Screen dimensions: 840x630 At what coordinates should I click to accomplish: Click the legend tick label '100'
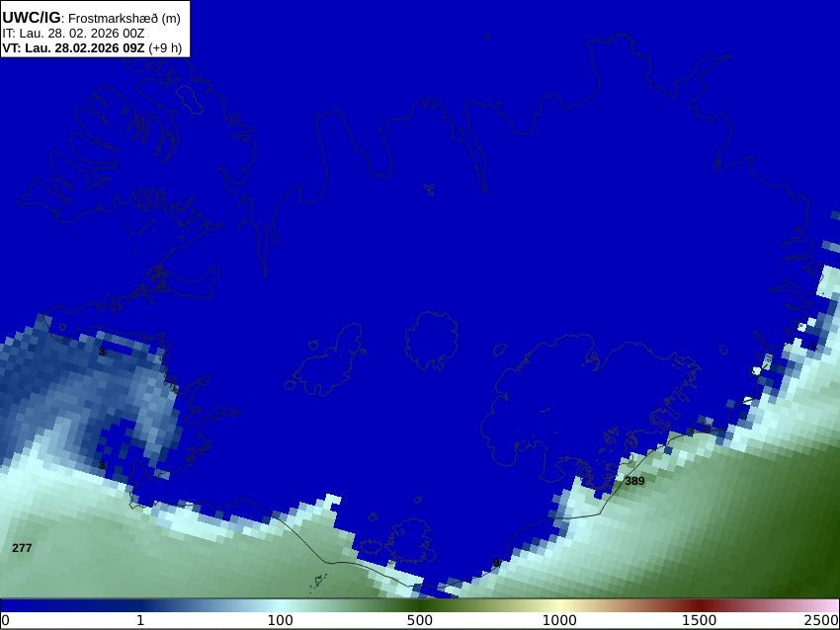coord(281,621)
